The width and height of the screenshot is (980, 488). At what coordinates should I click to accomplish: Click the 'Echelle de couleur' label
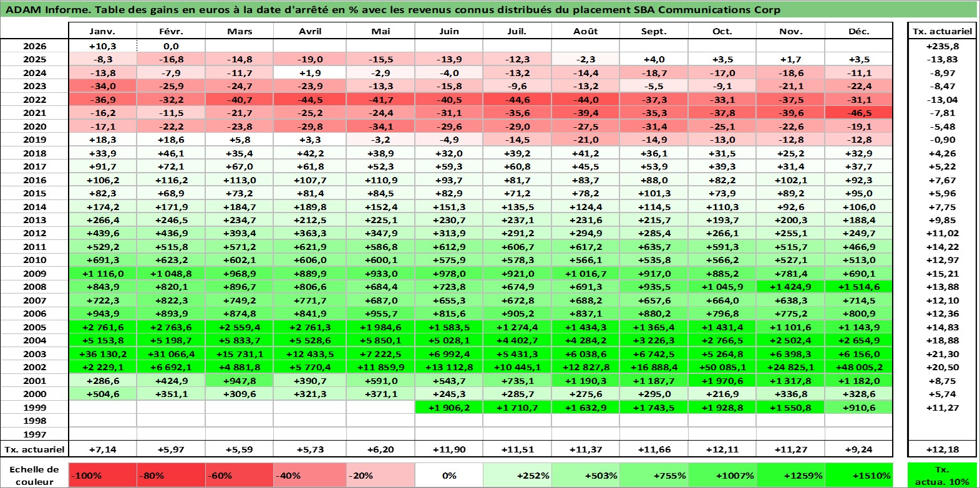click(x=34, y=475)
